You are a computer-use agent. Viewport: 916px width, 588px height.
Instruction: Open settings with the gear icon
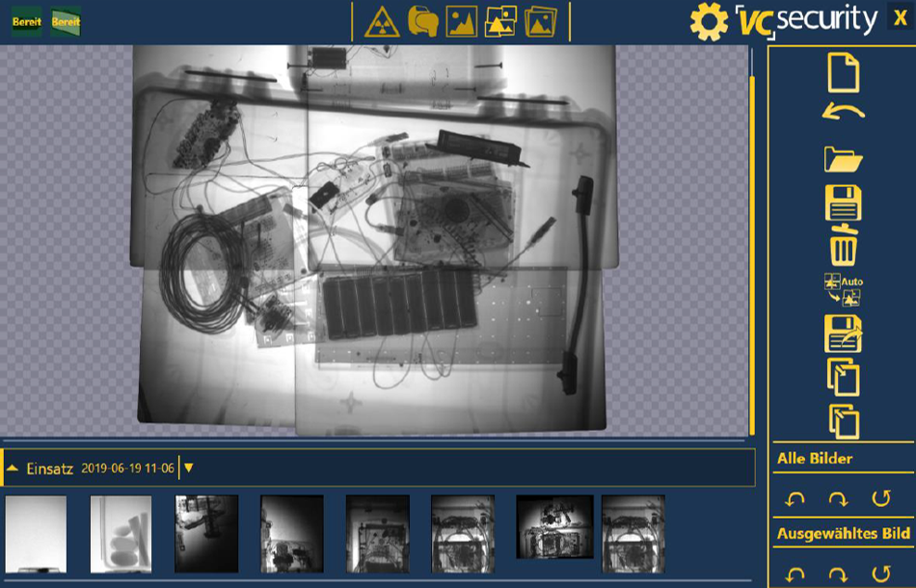(709, 21)
